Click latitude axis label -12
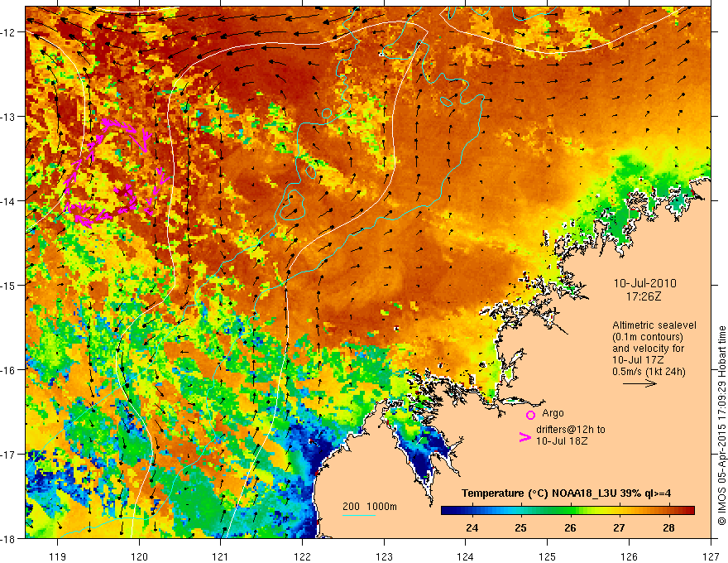 coord(8,32)
